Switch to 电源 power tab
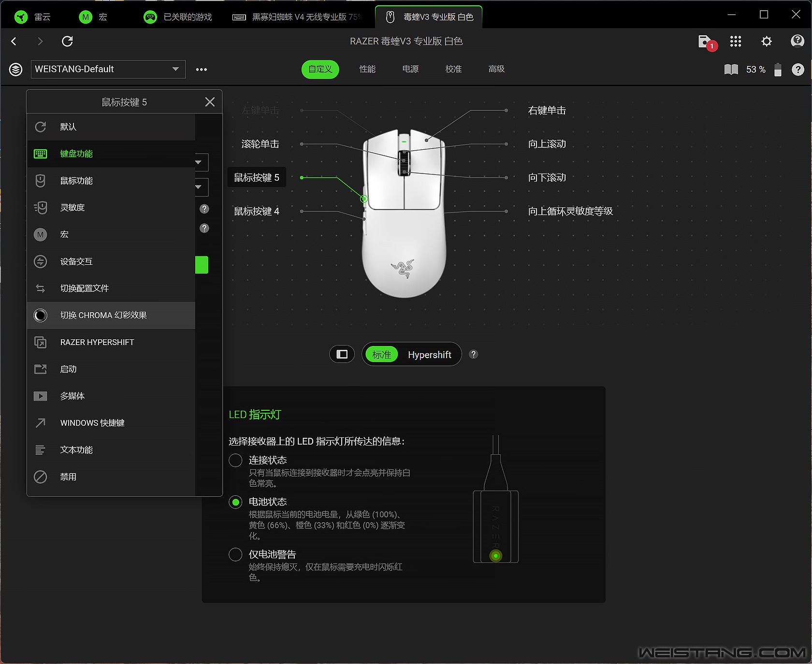The width and height of the screenshot is (812, 664). pos(410,70)
